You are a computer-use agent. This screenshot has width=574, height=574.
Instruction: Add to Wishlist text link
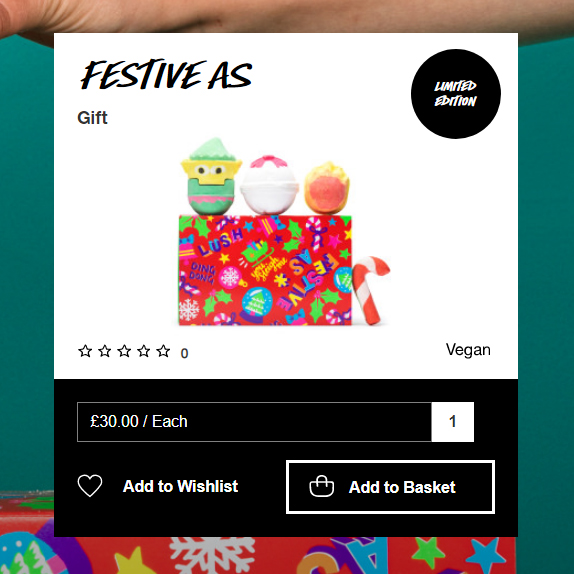point(180,487)
